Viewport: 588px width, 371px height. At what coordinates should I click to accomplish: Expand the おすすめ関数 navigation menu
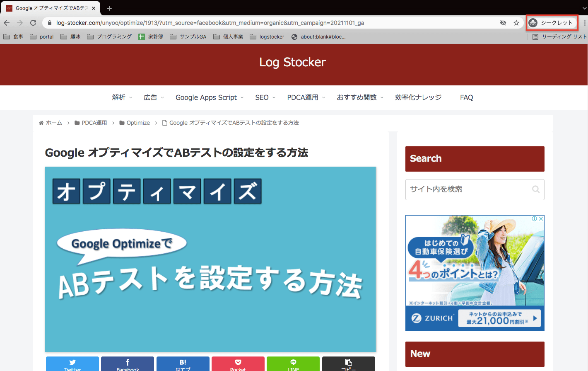360,97
